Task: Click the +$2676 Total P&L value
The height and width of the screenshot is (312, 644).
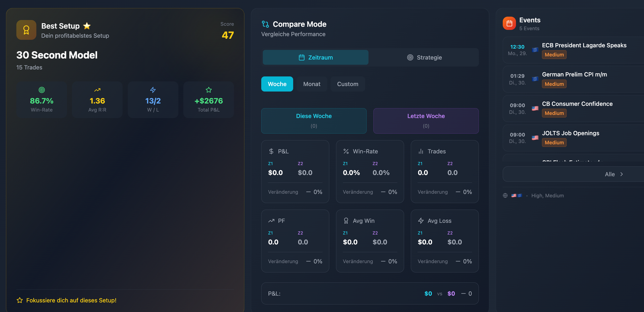Action: (x=208, y=101)
